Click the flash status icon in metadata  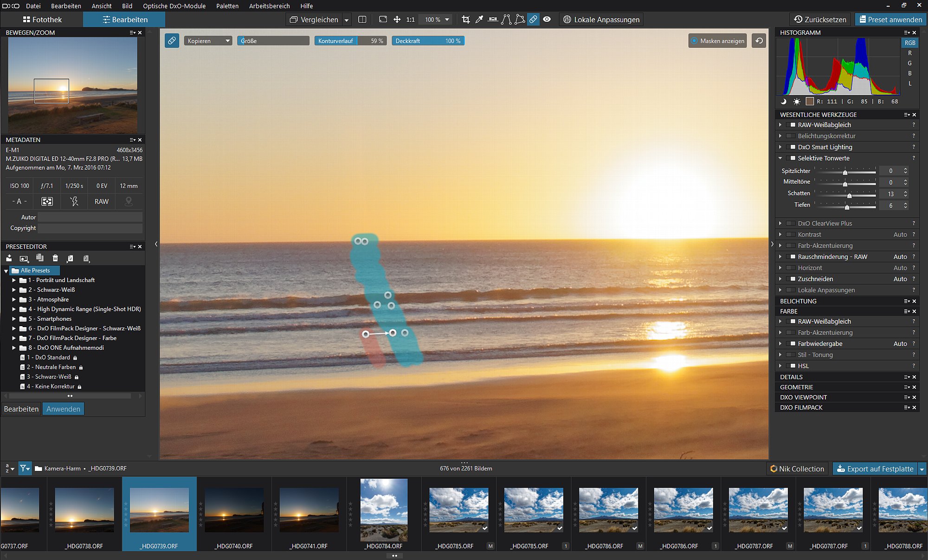tap(74, 201)
